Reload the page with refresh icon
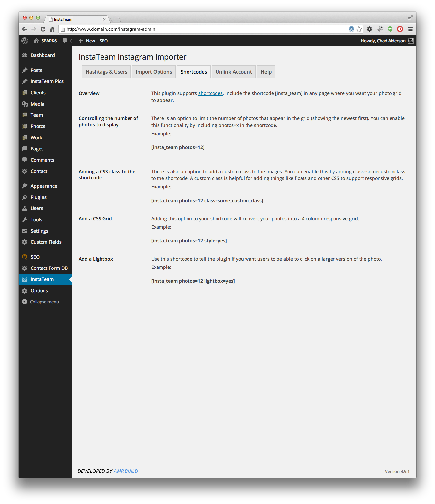This screenshot has height=504, width=435. tap(43, 29)
